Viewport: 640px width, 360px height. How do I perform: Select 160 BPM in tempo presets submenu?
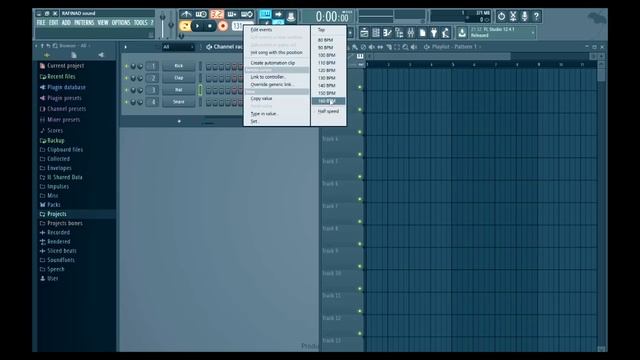coord(329,101)
